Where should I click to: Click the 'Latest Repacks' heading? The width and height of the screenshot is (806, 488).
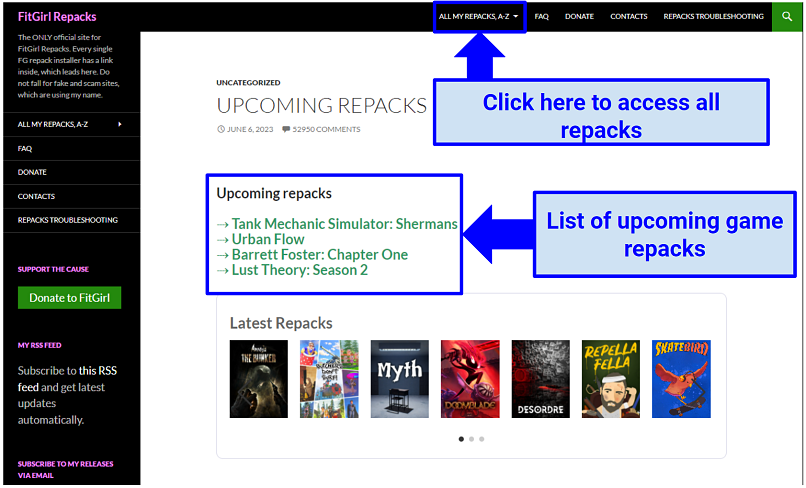coord(281,323)
